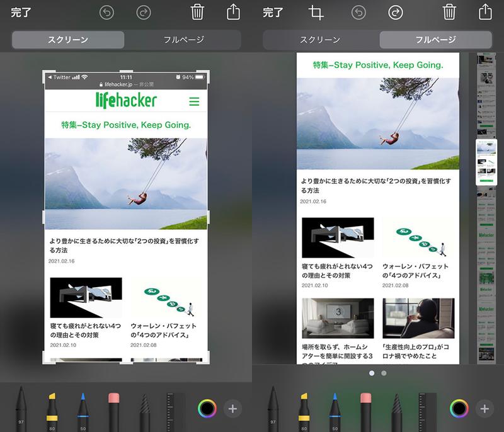Open share sheet in left editor
504x432 pixels.
click(233, 12)
